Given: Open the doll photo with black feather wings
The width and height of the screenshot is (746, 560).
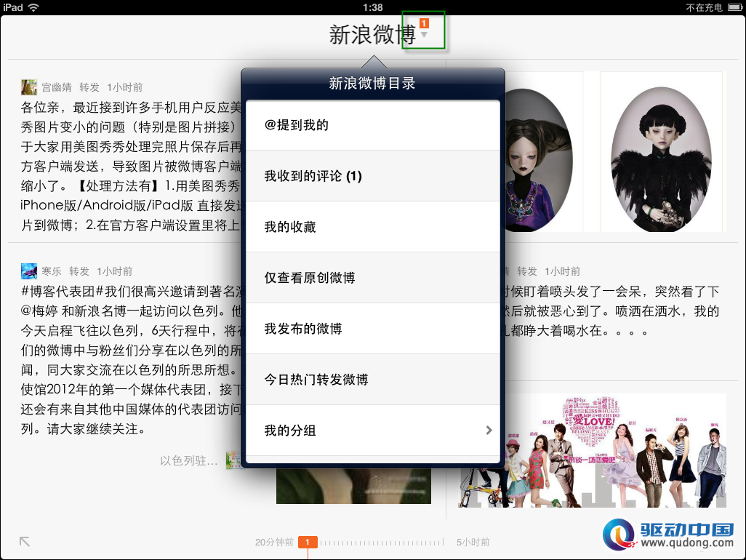Looking at the screenshot, I should coord(662,152).
